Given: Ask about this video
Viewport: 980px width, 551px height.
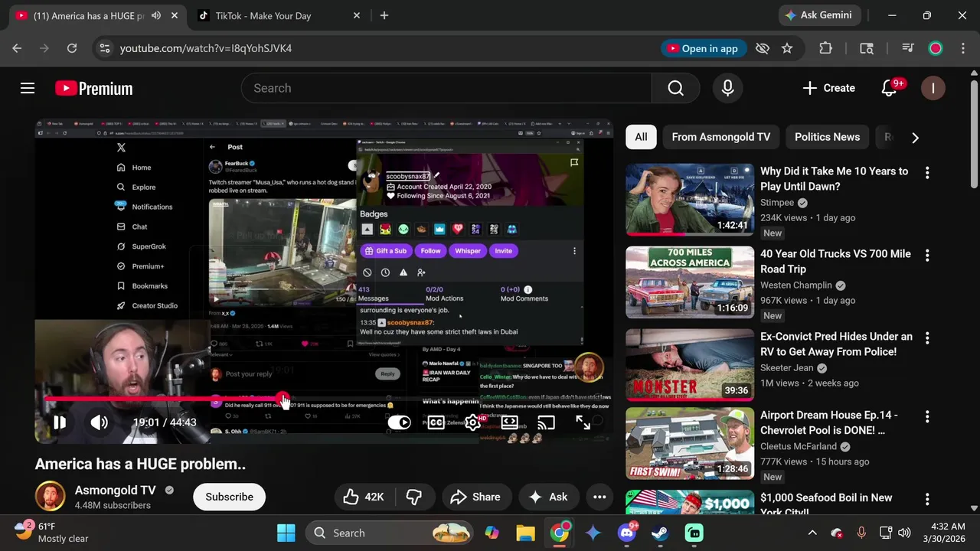Looking at the screenshot, I should [x=548, y=497].
